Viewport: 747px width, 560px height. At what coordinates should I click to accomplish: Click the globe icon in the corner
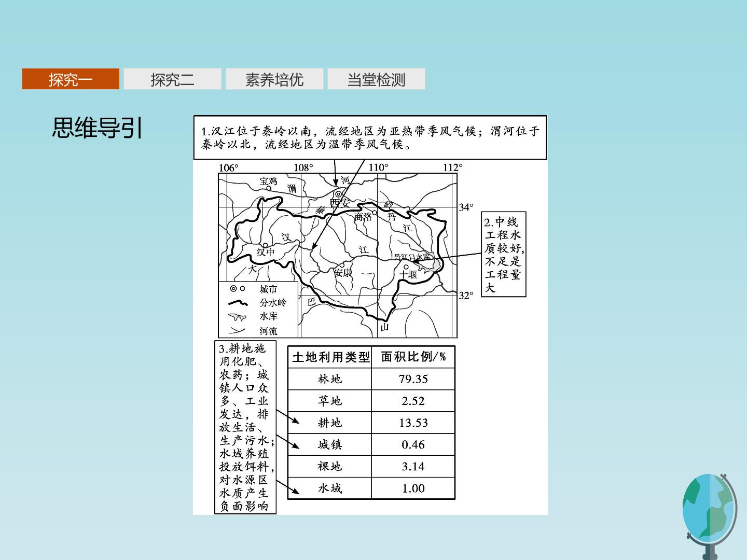tap(709, 516)
